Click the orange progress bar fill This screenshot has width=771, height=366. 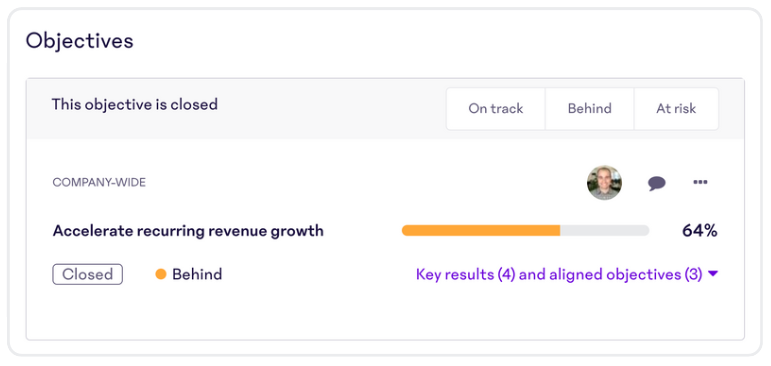pos(481,230)
